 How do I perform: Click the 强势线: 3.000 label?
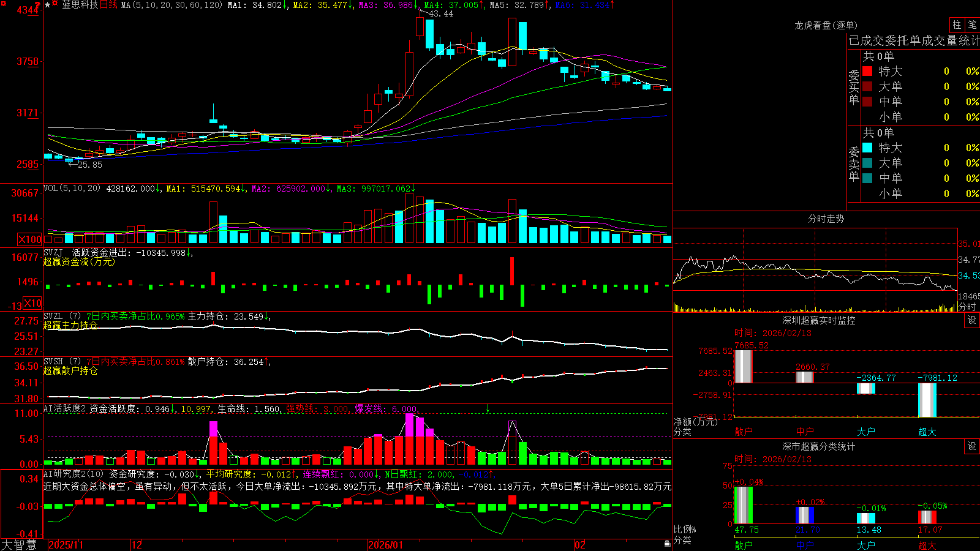coord(317,409)
